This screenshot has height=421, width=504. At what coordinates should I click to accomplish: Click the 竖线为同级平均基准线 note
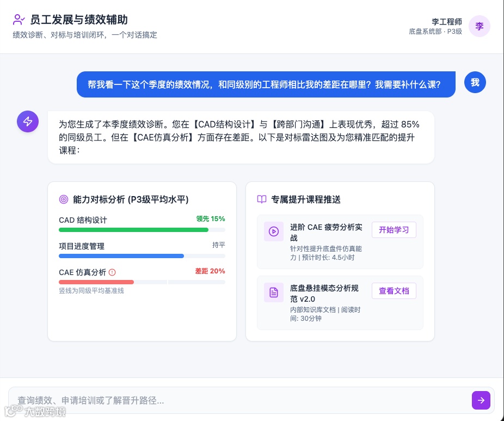[91, 291]
